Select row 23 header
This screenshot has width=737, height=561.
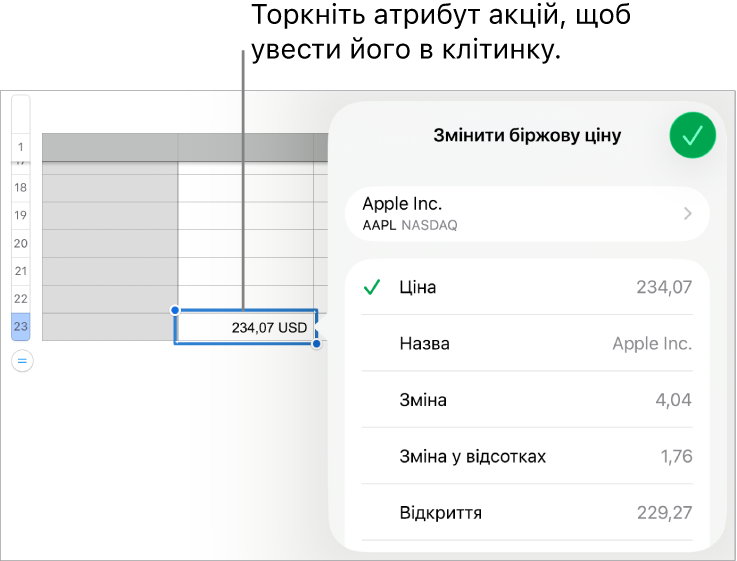21,327
